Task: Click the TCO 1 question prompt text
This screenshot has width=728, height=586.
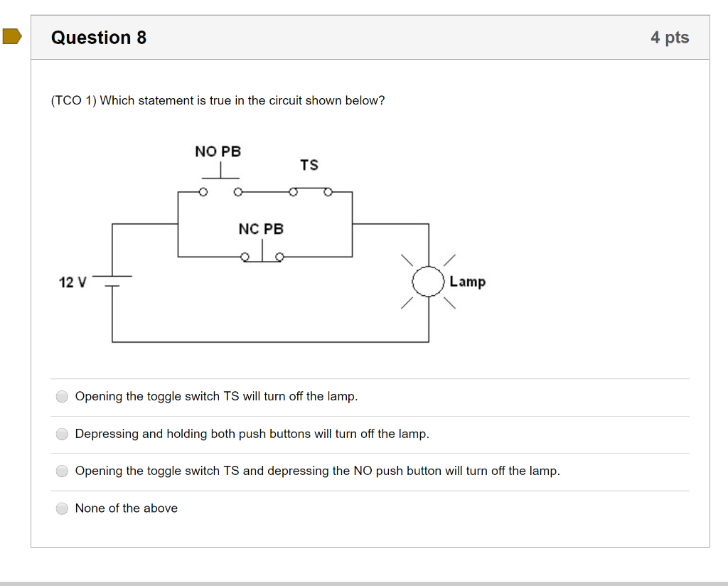Action: pyautogui.click(x=215, y=100)
